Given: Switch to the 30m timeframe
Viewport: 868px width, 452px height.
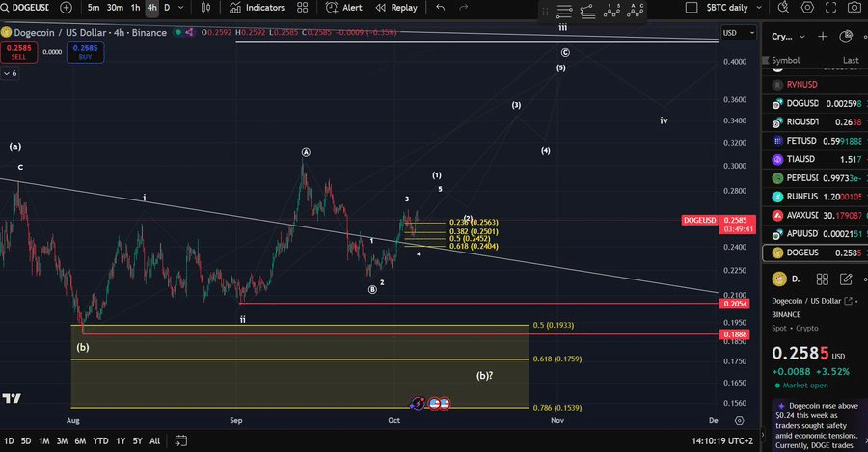Looking at the screenshot, I should point(115,8).
